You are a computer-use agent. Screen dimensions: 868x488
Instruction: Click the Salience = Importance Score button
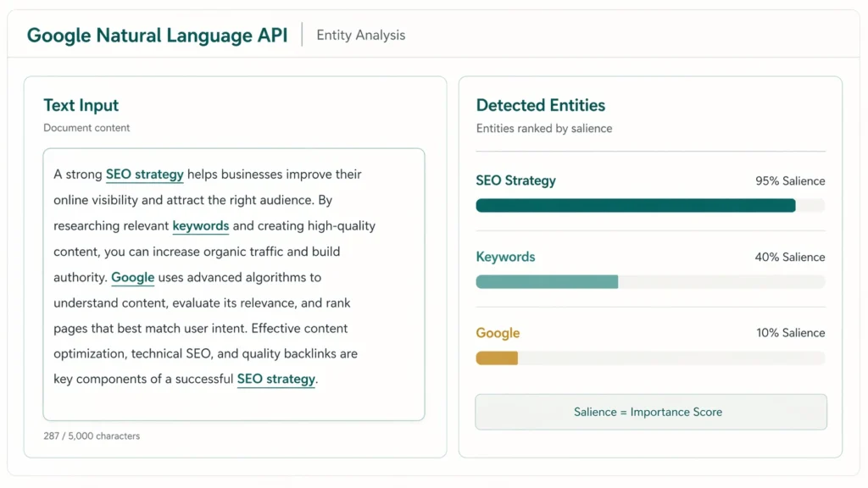click(651, 413)
